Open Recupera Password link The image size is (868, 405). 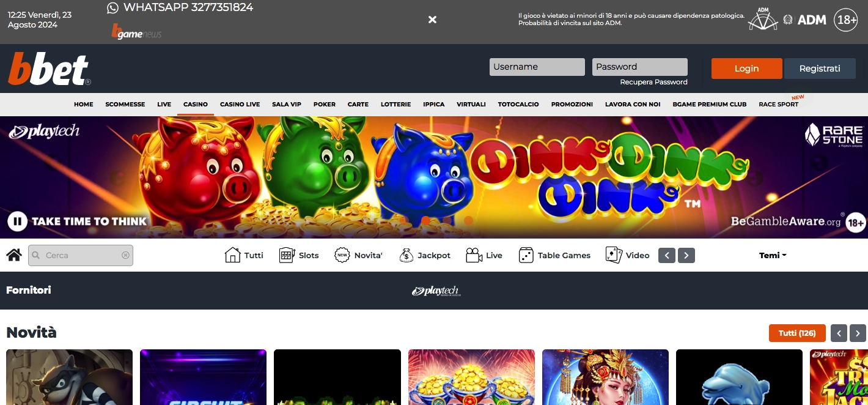click(653, 82)
